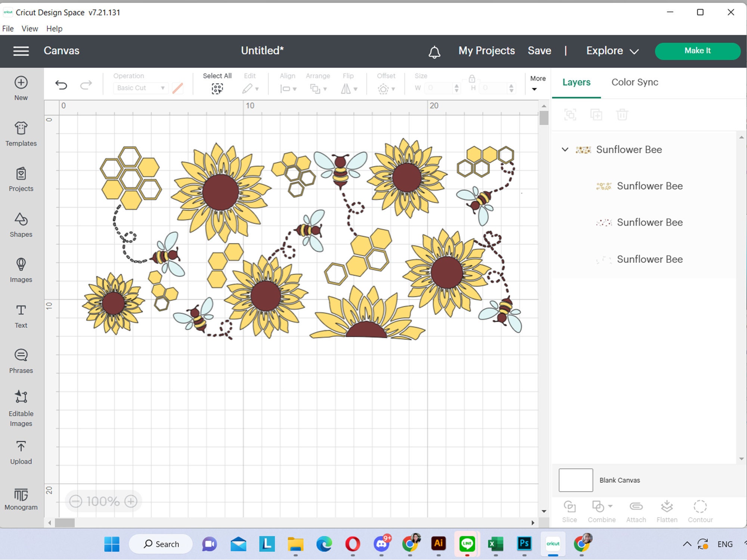Open the View menu
This screenshot has height=560, width=747.
coord(30,29)
